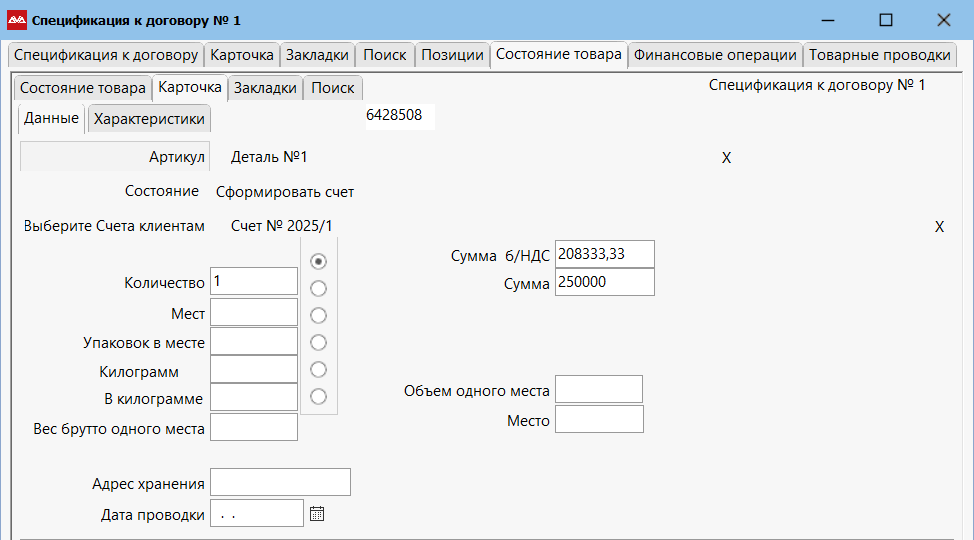This screenshot has width=974, height=540.
Task: Open inner Закладки tab
Action: pos(265,88)
